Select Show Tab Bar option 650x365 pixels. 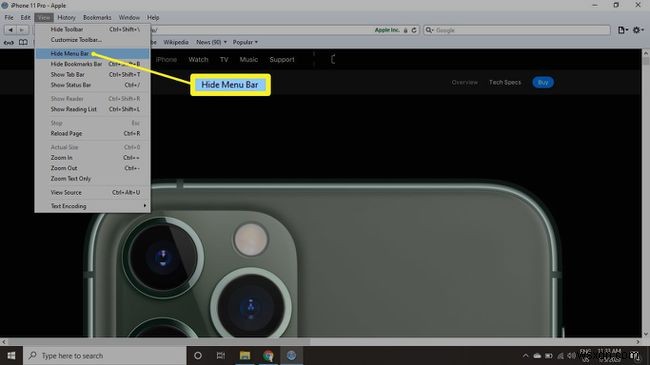(x=92, y=74)
